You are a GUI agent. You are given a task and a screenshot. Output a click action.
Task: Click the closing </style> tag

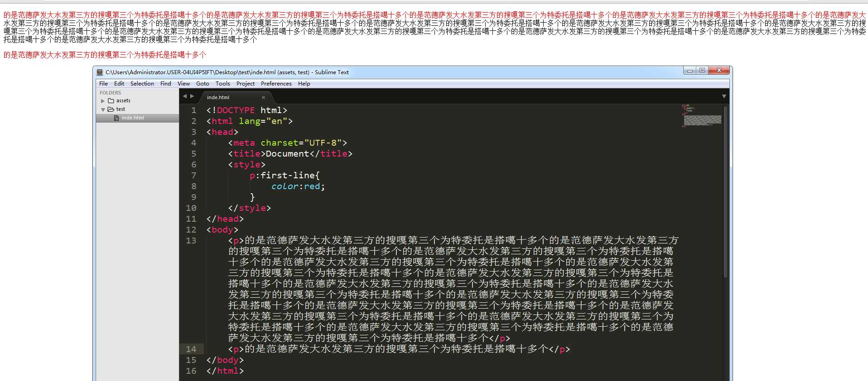point(250,208)
